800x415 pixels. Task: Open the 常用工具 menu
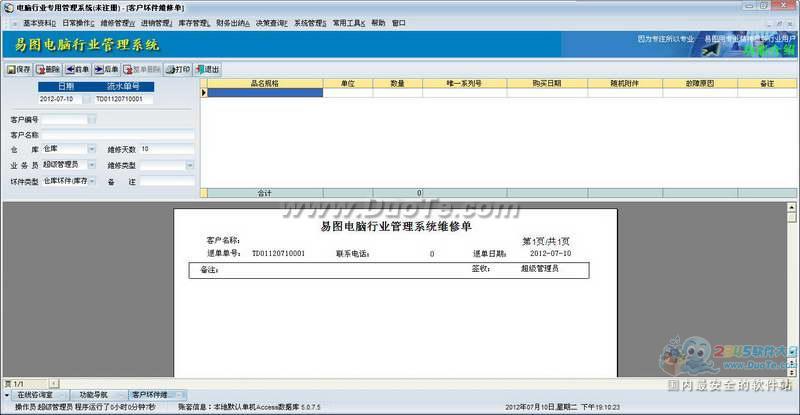pos(349,23)
